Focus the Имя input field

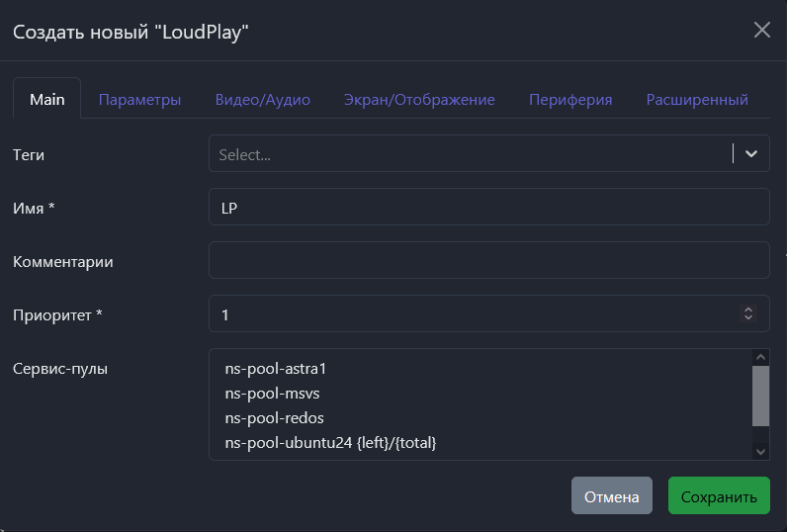point(488,207)
